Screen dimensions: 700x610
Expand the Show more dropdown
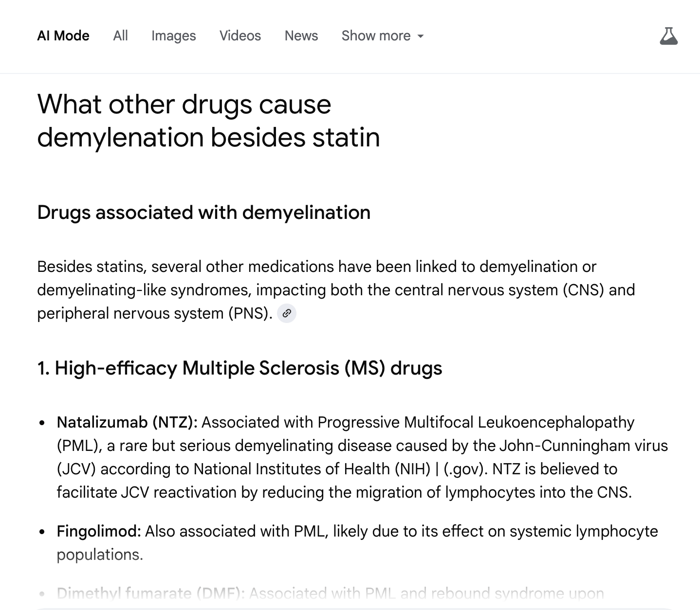coord(383,36)
